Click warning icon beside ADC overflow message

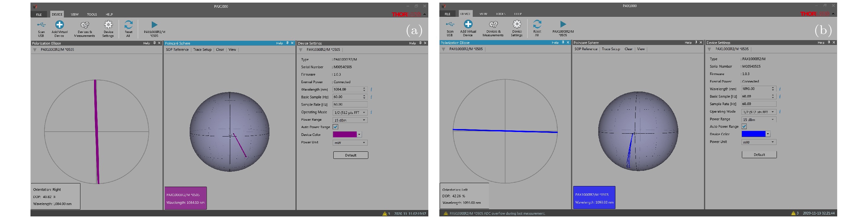(x=446, y=213)
